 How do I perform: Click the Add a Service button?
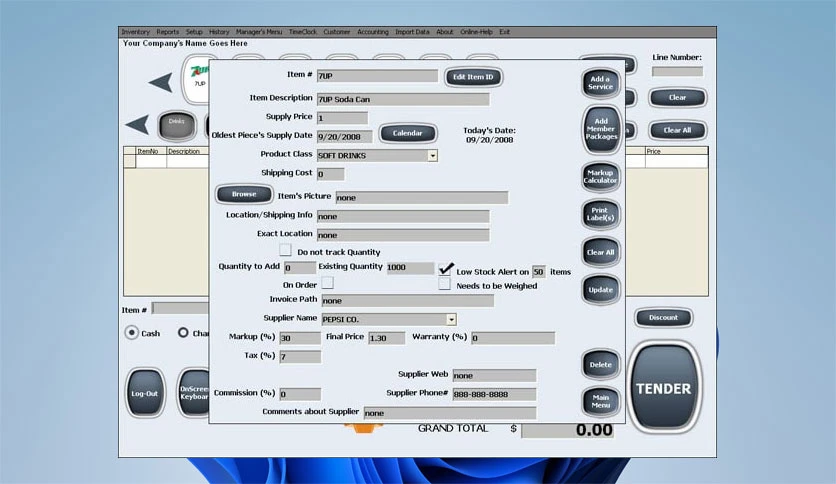point(600,83)
